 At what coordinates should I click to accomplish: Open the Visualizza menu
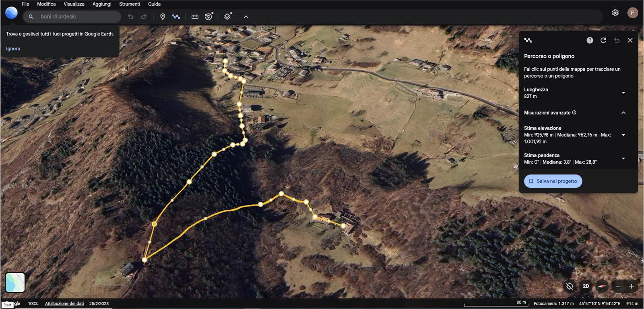[x=74, y=4]
